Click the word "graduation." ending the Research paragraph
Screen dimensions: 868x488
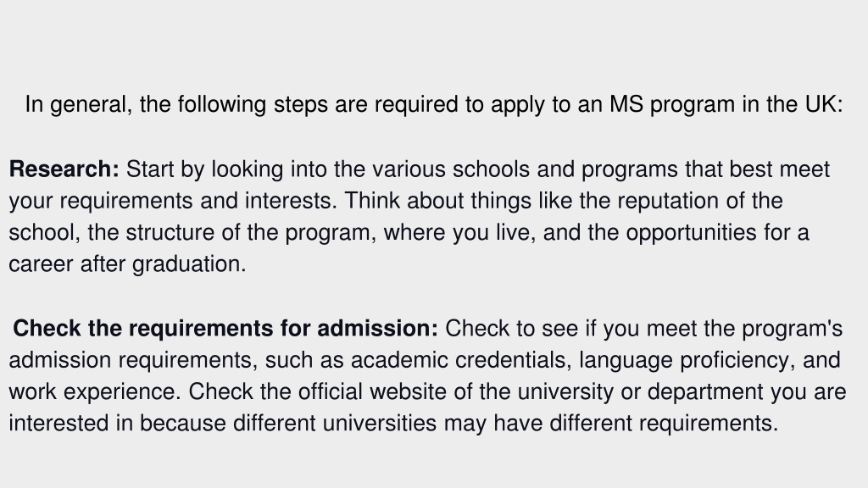pyautogui.click(x=189, y=264)
